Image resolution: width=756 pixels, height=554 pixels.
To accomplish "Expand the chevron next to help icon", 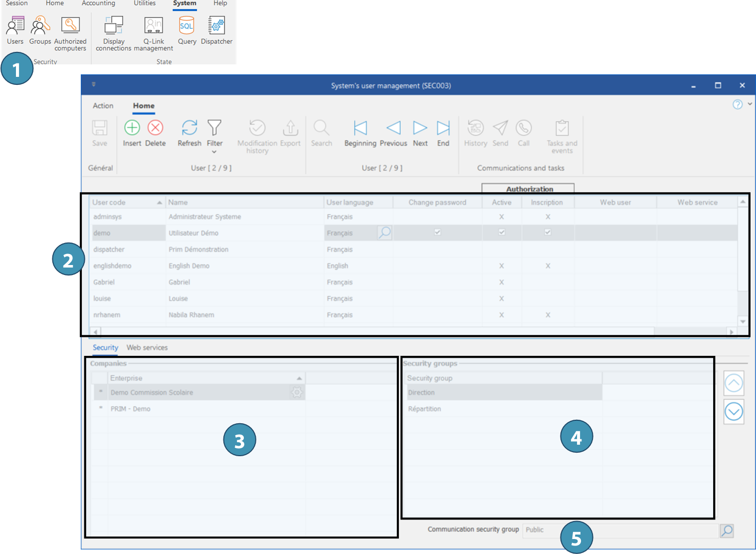I will click(x=750, y=104).
